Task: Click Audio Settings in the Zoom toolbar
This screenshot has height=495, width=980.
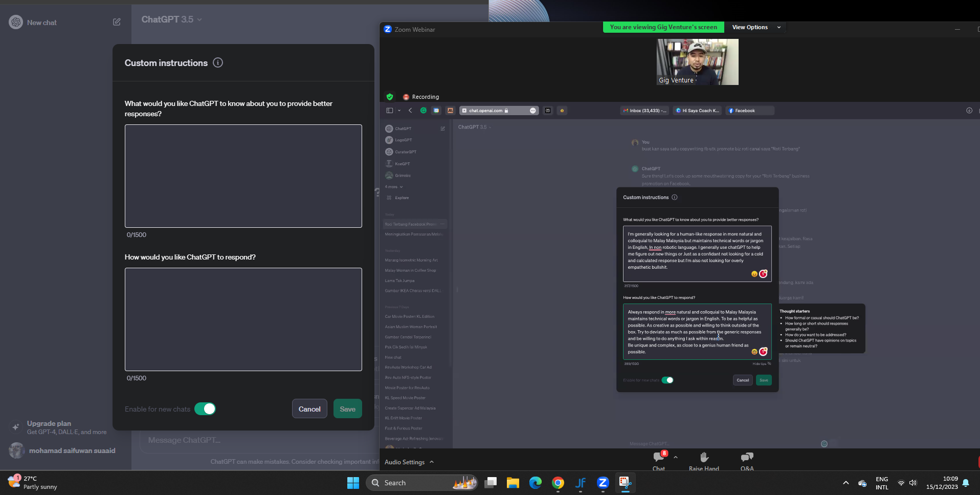Action: coord(405,462)
